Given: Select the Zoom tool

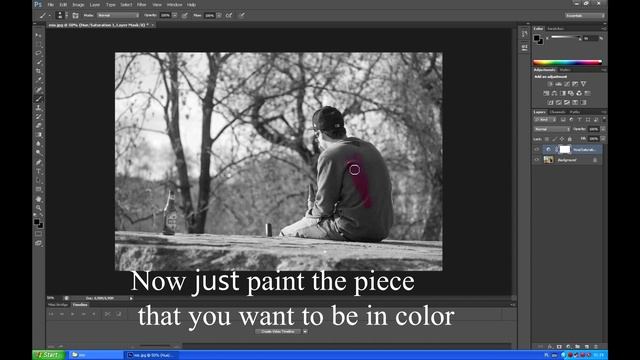Looking at the screenshot, I should pos(38,208).
